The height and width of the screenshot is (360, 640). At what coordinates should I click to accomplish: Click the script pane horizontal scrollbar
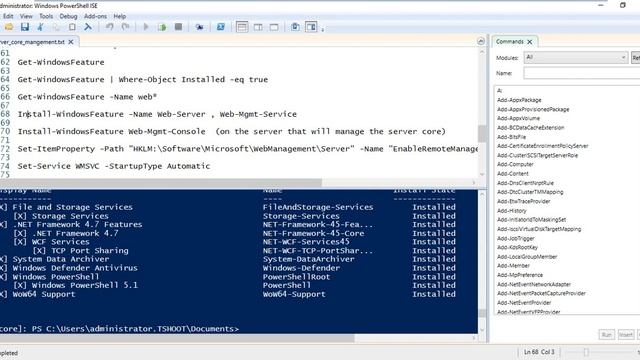pyautogui.click(x=161, y=182)
